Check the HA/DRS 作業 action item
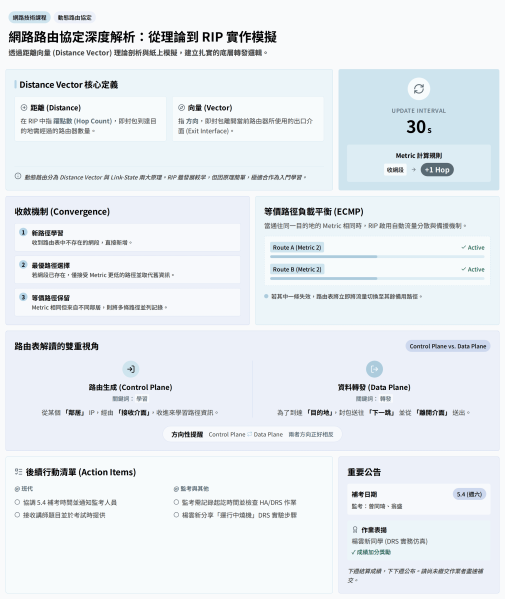The width and height of the screenshot is (505, 599). [176, 502]
